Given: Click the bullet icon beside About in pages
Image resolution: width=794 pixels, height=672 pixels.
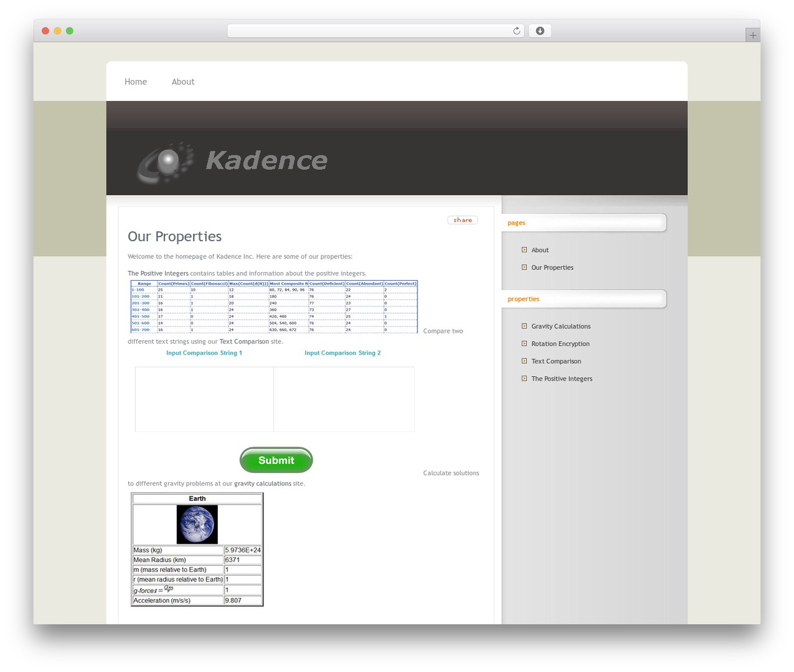Looking at the screenshot, I should tap(524, 250).
